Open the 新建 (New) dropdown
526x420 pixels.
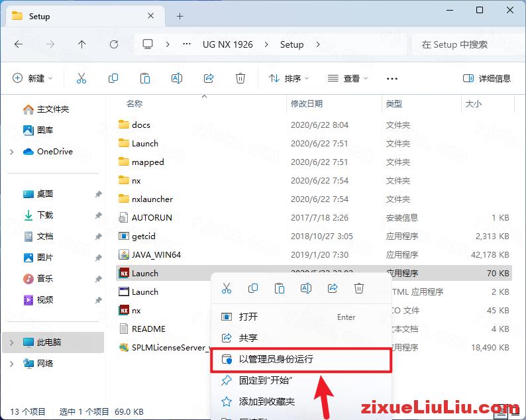[32, 78]
